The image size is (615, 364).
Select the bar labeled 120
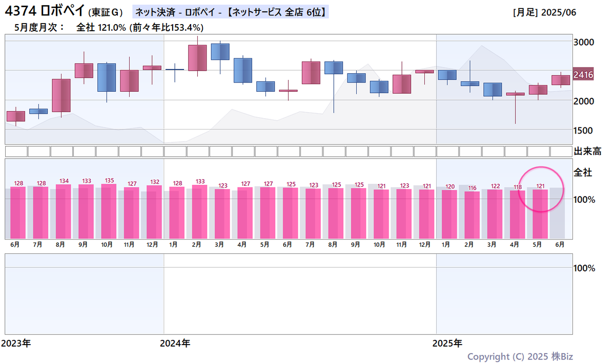tap(449, 215)
